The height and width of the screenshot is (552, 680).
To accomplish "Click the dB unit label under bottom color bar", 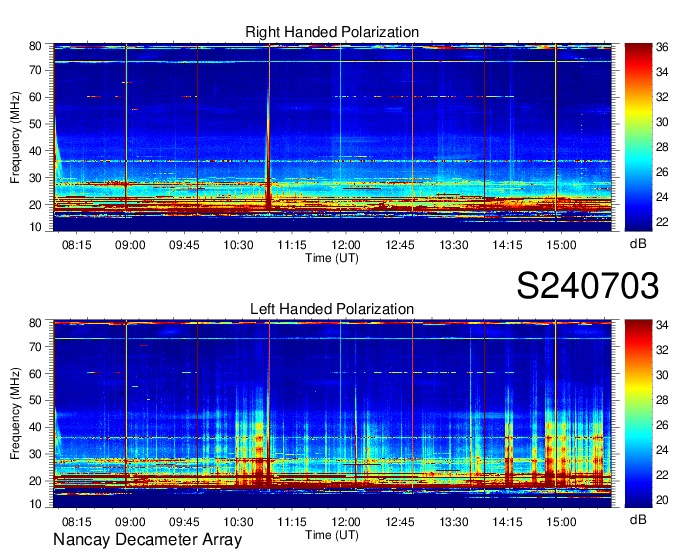I will (638, 519).
